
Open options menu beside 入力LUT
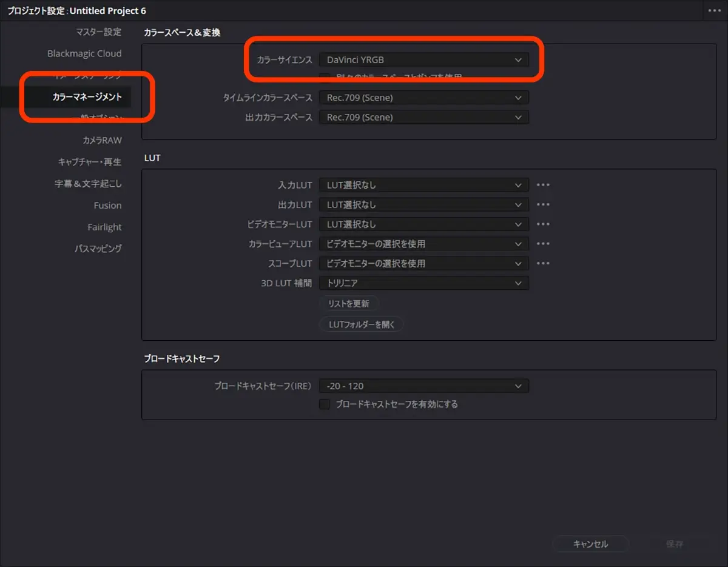543,185
